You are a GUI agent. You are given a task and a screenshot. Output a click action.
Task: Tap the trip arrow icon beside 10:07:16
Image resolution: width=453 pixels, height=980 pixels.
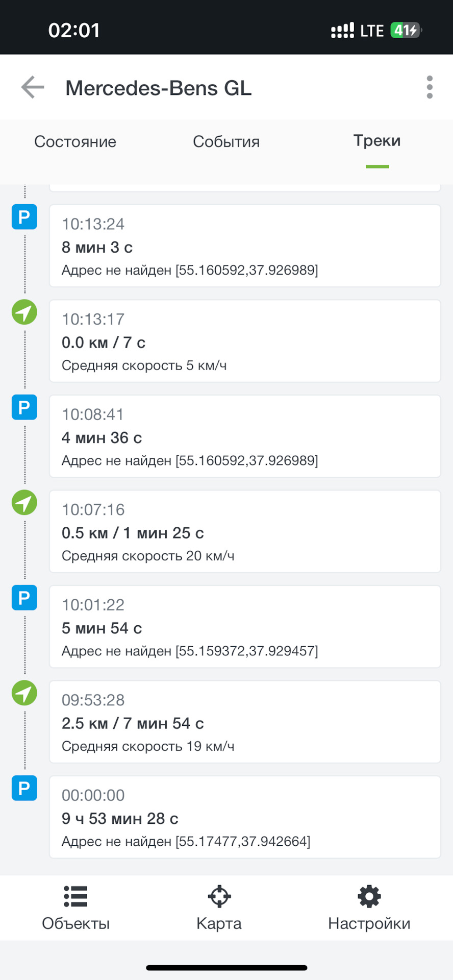24,503
